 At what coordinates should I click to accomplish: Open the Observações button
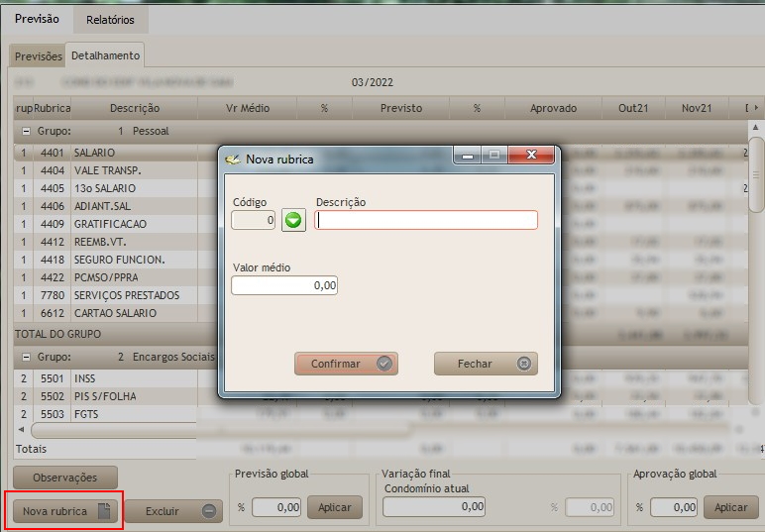click(x=65, y=478)
